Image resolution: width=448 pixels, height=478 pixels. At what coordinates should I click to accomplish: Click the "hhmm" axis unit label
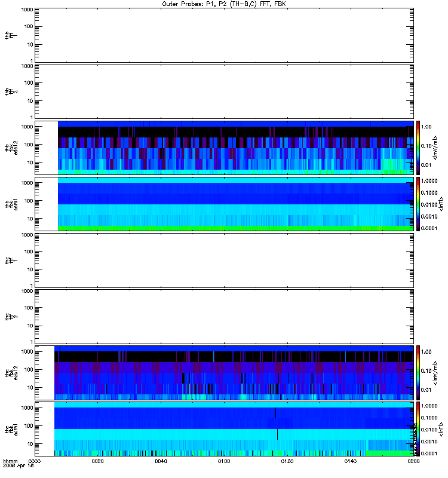point(10,461)
